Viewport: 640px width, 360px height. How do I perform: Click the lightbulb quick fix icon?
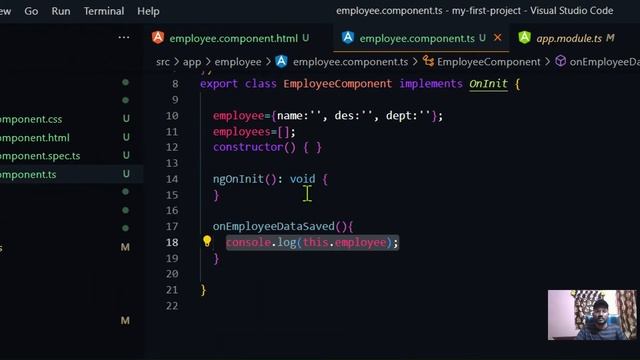[x=207, y=241]
